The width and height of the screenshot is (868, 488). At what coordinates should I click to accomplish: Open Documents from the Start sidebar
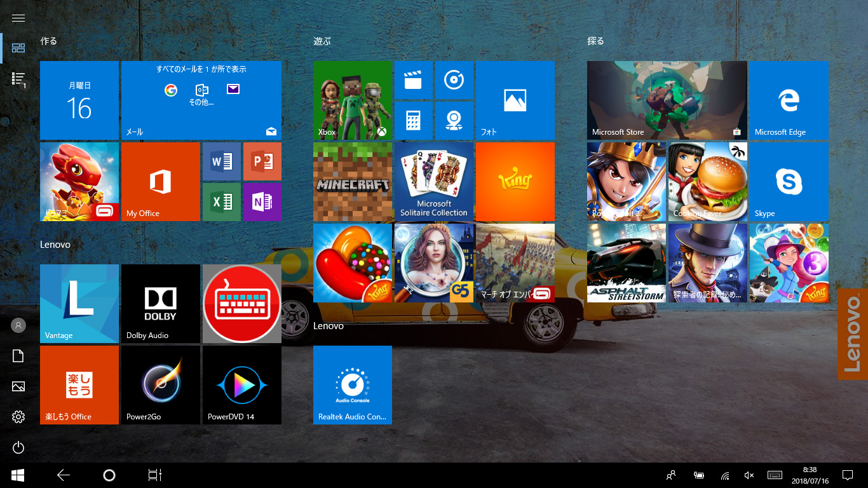click(x=18, y=356)
